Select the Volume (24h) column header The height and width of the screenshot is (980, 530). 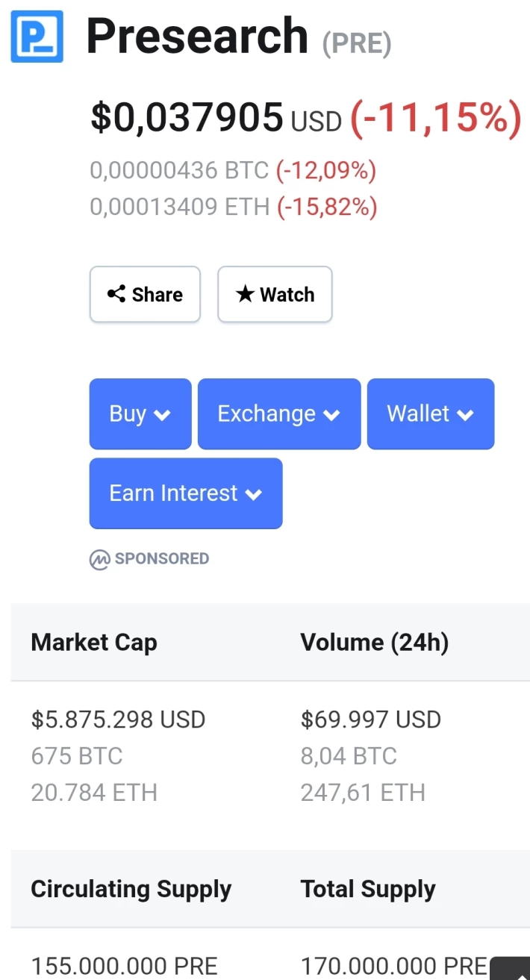pos(375,643)
